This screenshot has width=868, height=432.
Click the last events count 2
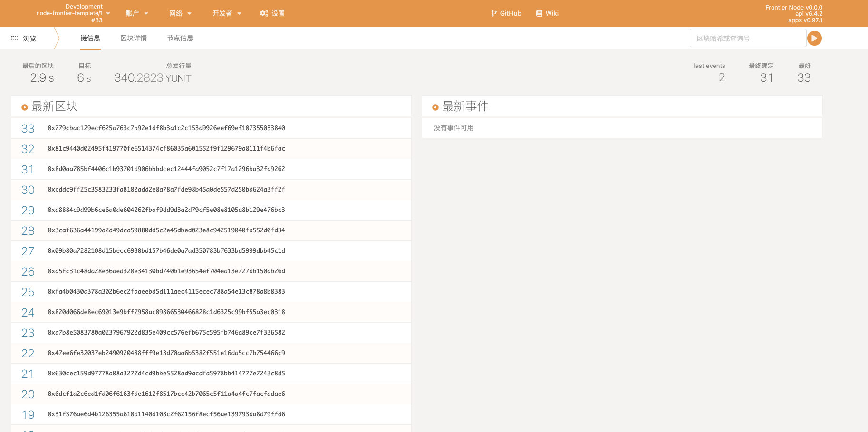pyautogui.click(x=722, y=77)
